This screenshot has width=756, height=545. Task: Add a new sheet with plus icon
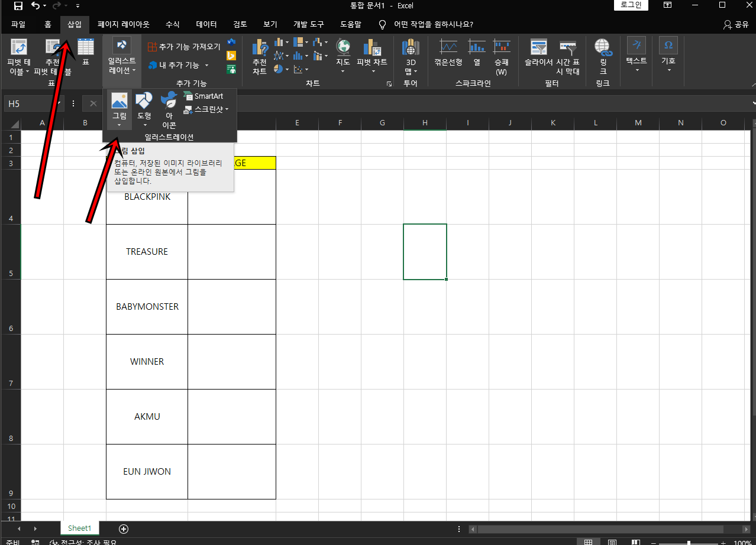tap(124, 528)
